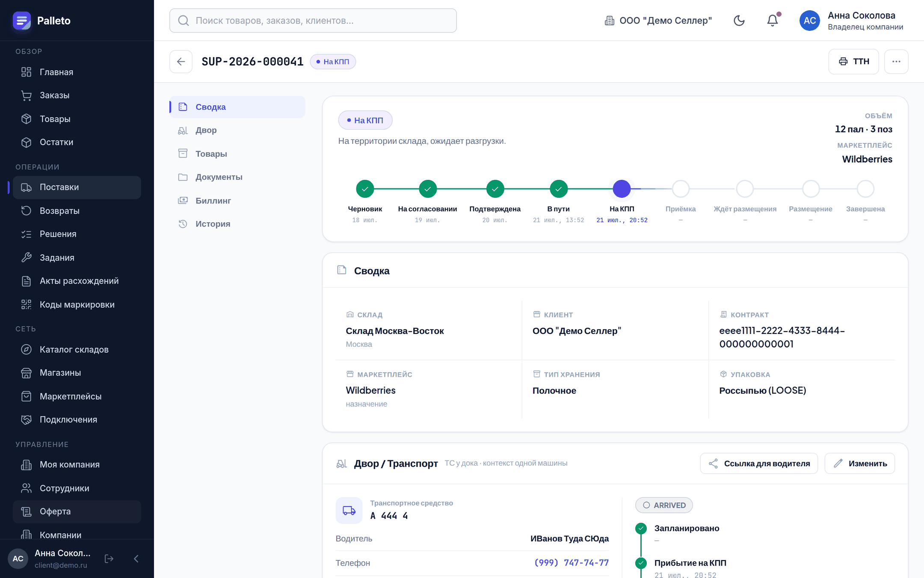Image resolution: width=924 pixels, height=578 pixels.
Task: Open Каталог складов compass item
Action: tap(77, 349)
